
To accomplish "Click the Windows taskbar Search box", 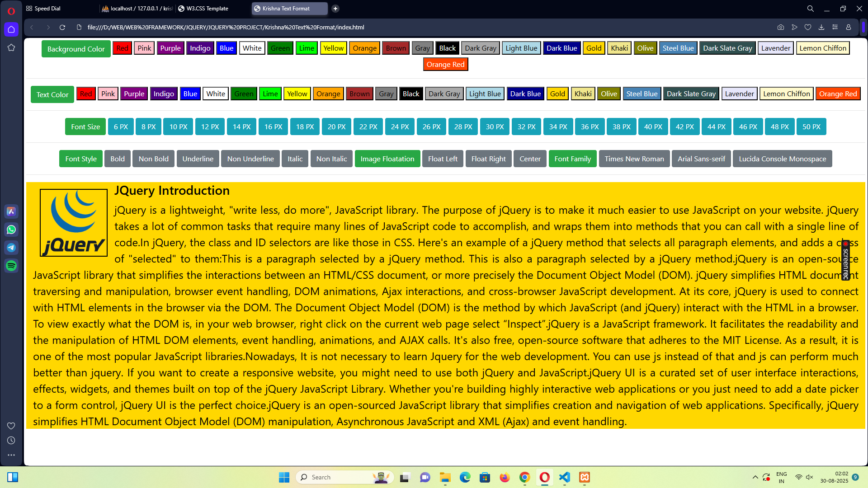I will point(345,477).
